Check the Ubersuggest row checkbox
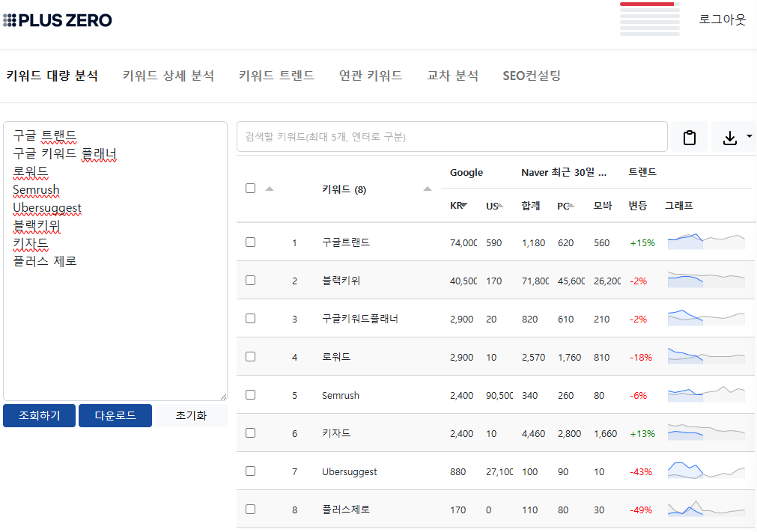Screen dimensions: 757x532 [250, 471]
